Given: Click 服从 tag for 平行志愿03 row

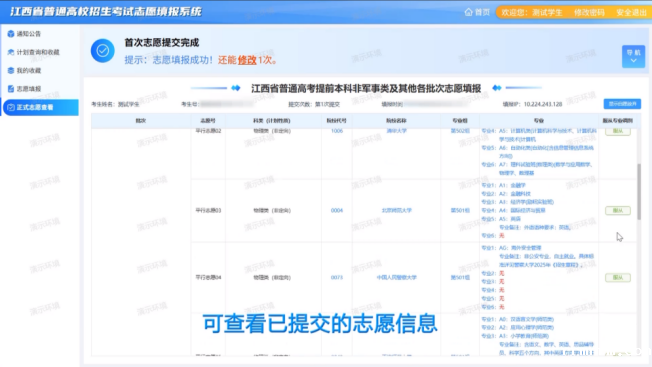Looking at the screenshot, I should 617,210.
